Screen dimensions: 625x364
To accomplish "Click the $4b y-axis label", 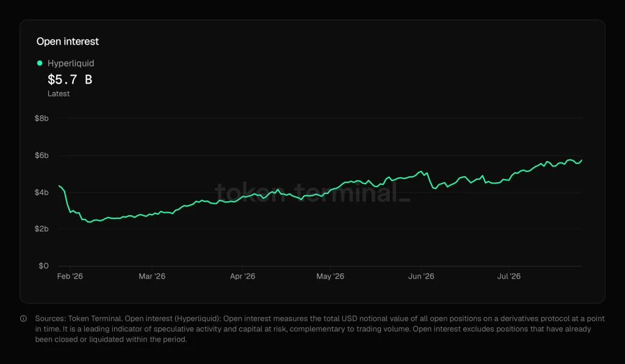I will [42, 192].
